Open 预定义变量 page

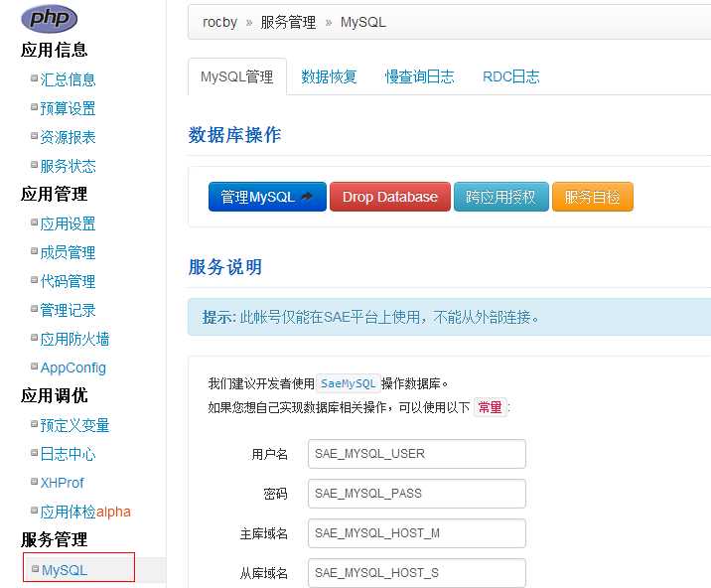pos(74,425)
